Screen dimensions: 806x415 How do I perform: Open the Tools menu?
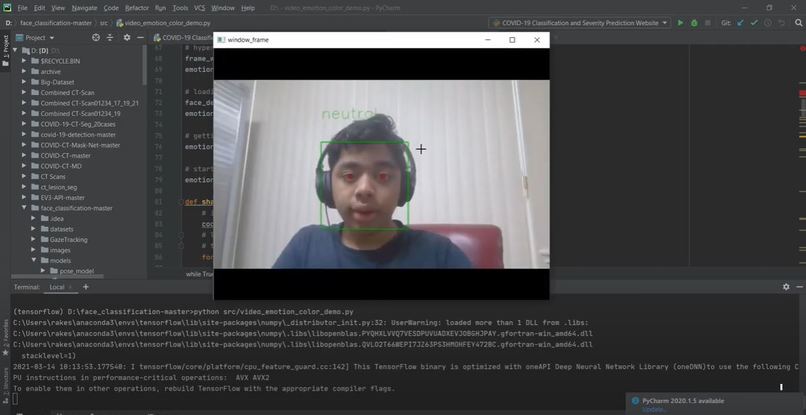click(180, 8)
